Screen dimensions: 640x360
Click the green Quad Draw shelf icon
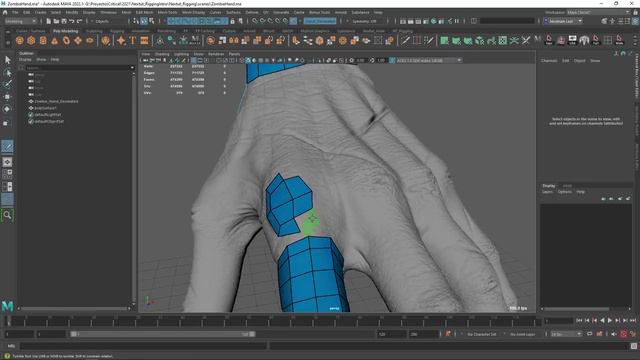[x=444, y=40]
